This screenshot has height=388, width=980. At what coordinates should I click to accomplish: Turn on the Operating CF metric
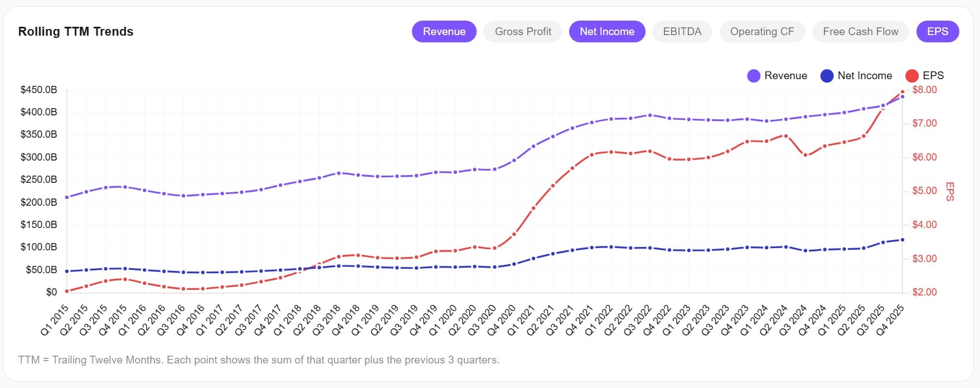coord(762,31)
